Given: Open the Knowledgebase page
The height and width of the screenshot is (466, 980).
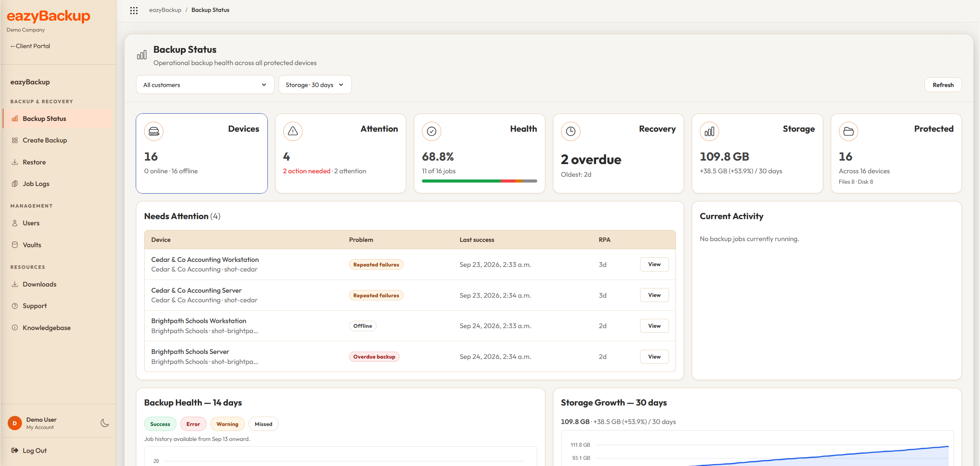Looking at the screenshot, I should point(57,328).
